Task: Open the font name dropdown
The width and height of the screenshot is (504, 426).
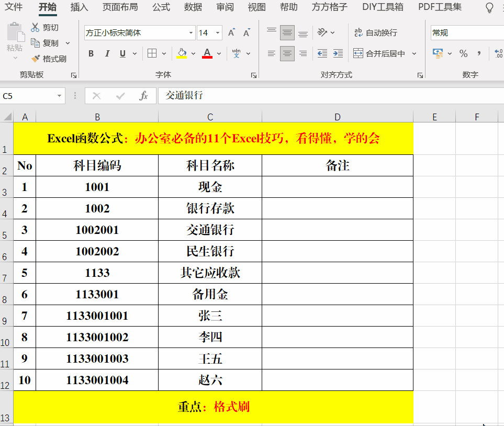Action: coord(191,33)
